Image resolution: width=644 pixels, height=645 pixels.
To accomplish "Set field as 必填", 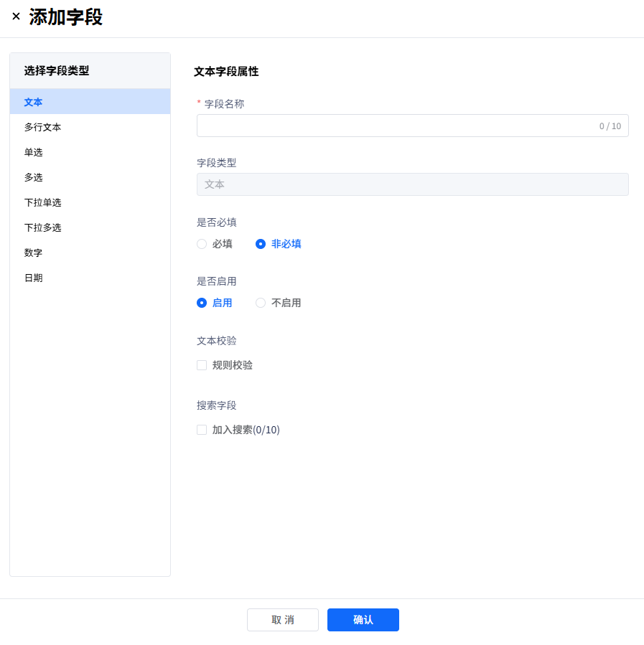I will pos(202,244).
